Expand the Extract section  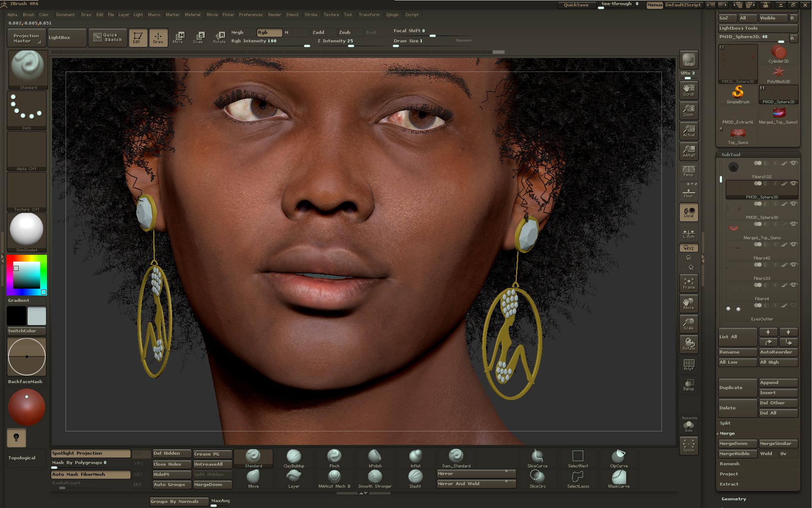[x=729, y=484]
